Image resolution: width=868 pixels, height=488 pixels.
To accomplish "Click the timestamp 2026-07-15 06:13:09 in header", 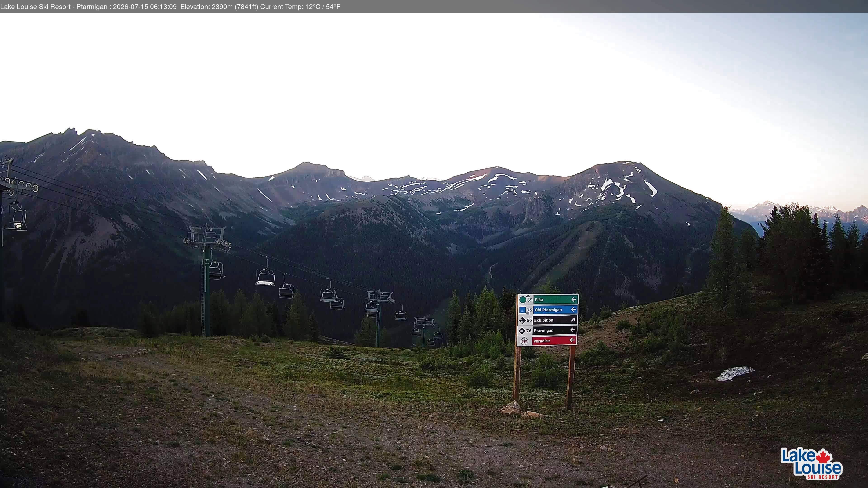I will click(145, 7).
